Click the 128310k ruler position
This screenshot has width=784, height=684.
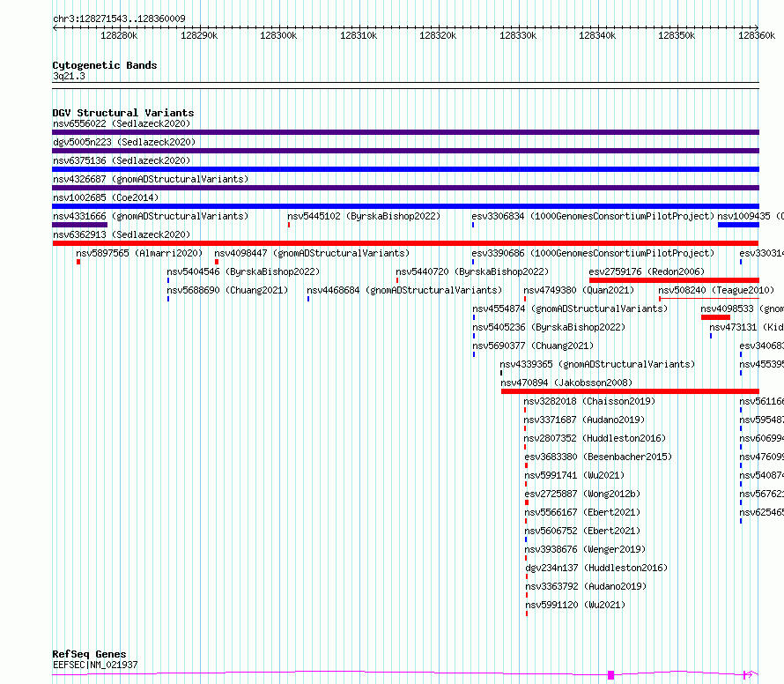click(359, 35)
